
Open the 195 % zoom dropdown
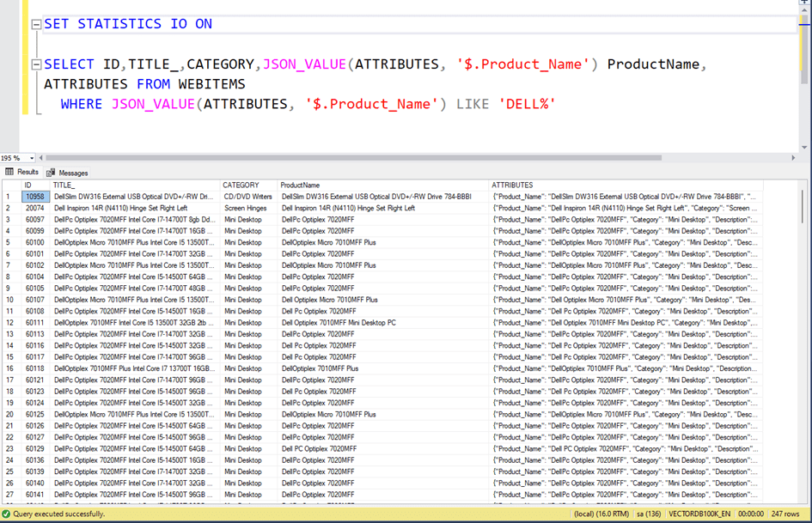(x=32, y=158)
